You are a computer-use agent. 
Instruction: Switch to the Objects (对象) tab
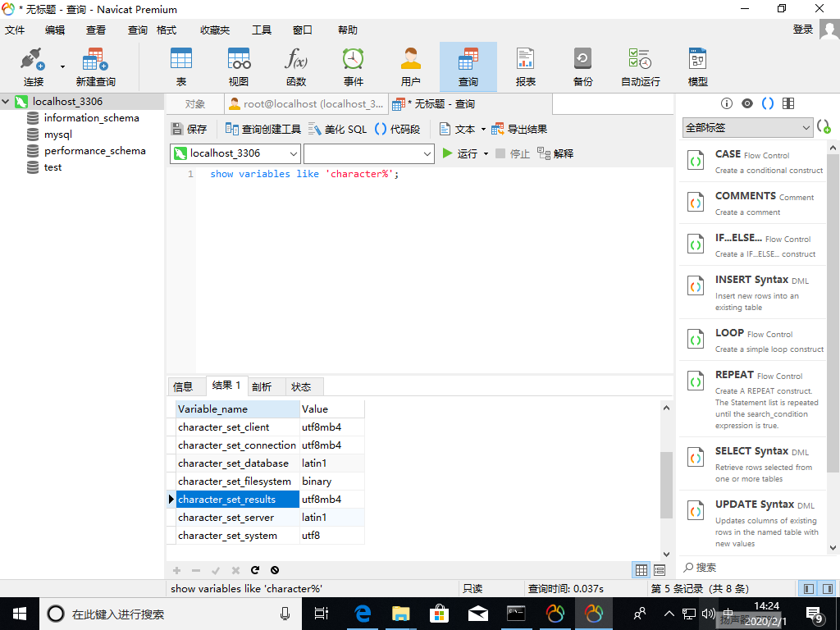pyautogui.click(x=195, y=104)
